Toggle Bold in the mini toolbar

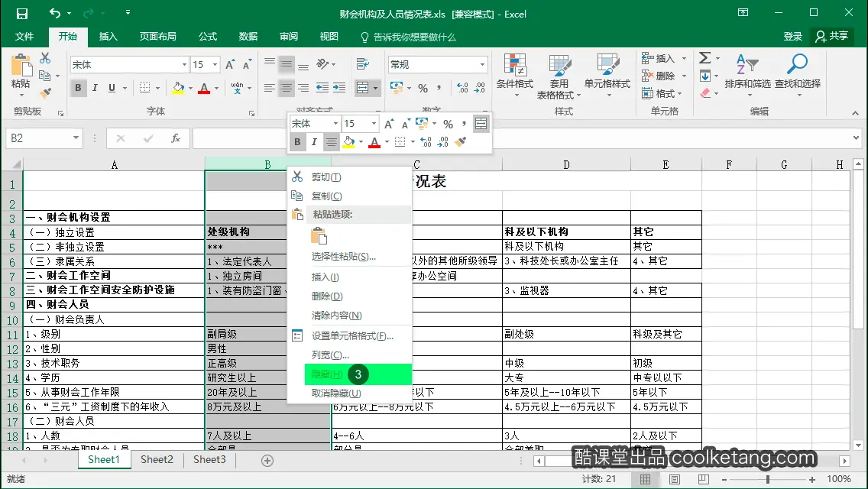point(297,142)
